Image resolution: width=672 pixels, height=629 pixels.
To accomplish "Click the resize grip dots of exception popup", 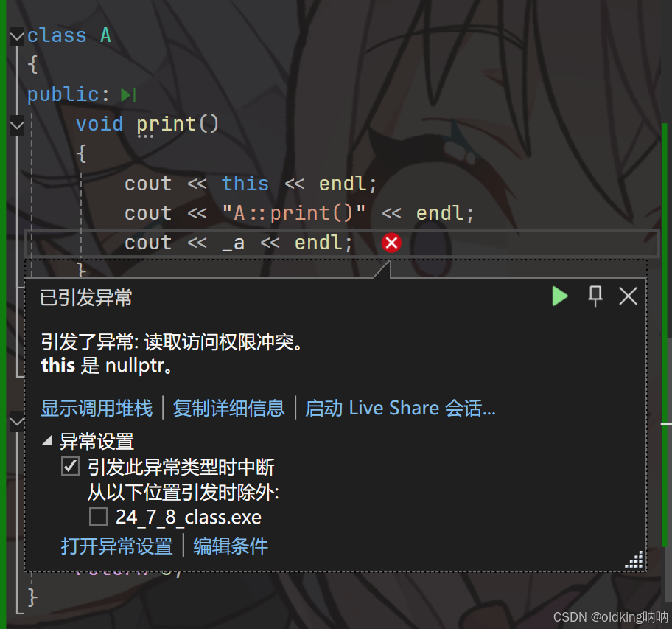I will tap(634, 560).
